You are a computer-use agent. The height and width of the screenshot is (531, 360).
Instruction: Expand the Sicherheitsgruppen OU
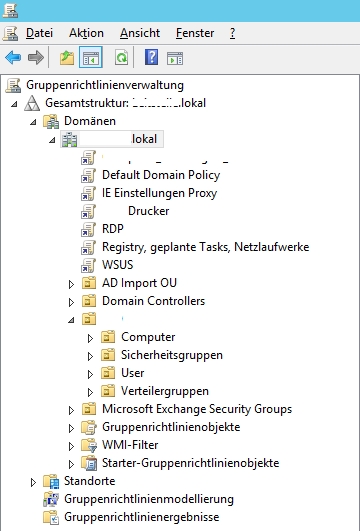90,356
